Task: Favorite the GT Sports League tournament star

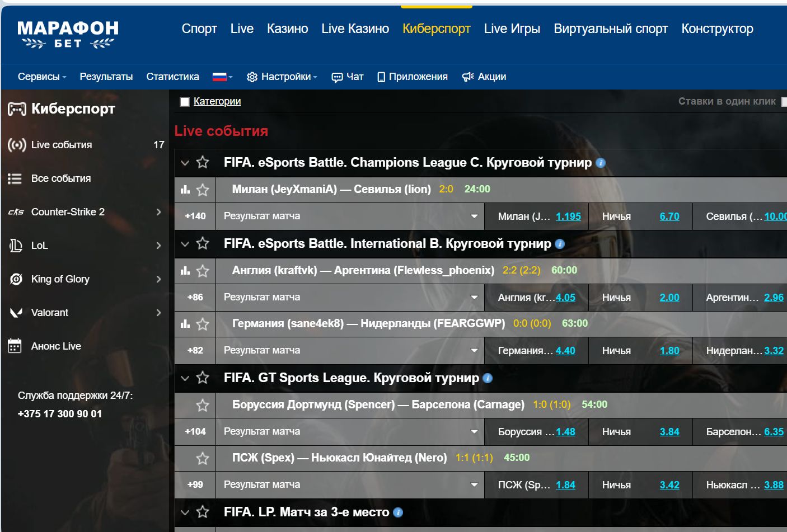Action: point(203,378)
